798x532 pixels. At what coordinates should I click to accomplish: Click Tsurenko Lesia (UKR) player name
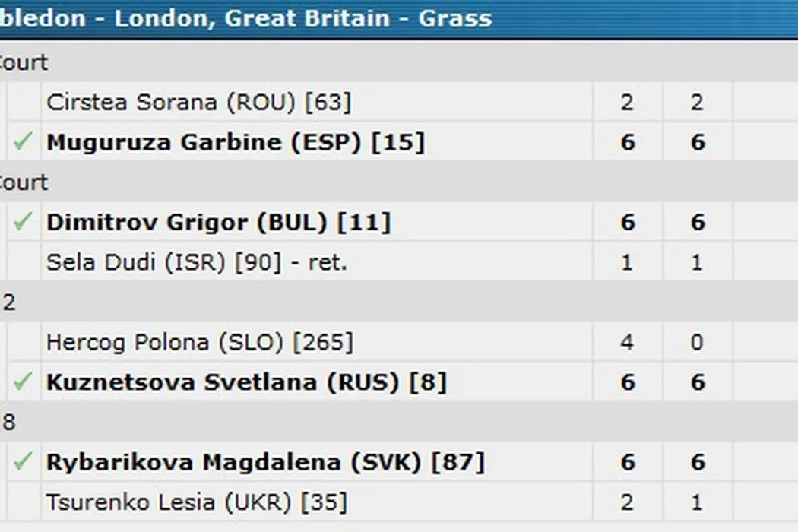coord(196,502)
